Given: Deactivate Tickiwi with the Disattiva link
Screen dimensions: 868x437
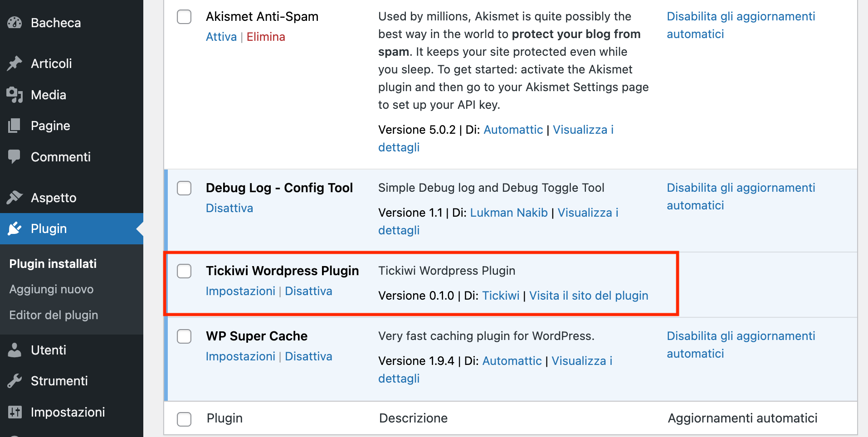Looking at the screenshot, I should coord(308,291).
